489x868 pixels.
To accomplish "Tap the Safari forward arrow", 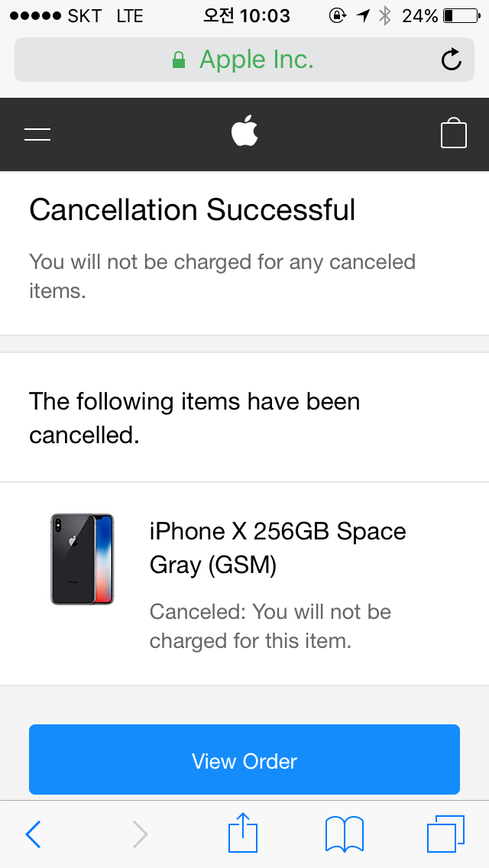I will (x=140, y=834).
